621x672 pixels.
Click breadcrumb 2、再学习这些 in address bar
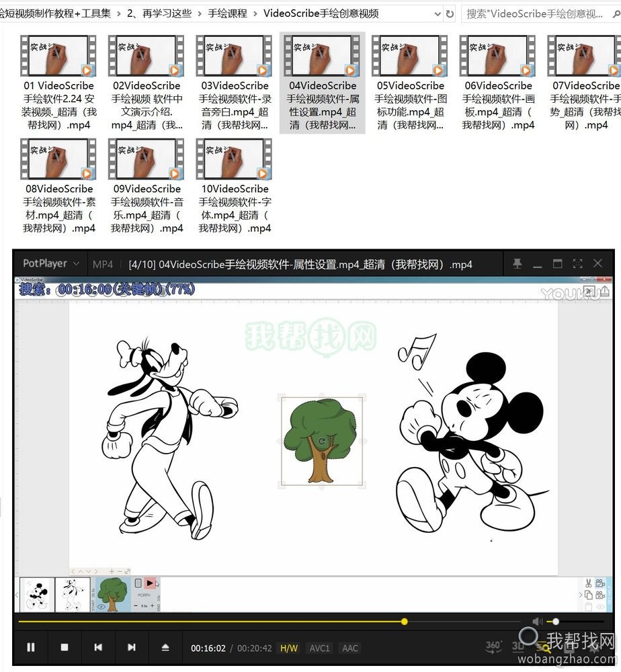pos(159,13)
